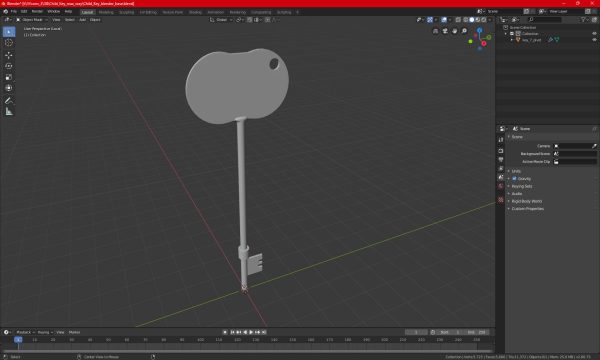Choose the Move tool
Viewport: 600px width, 360px height.
[x=9, y=55]
